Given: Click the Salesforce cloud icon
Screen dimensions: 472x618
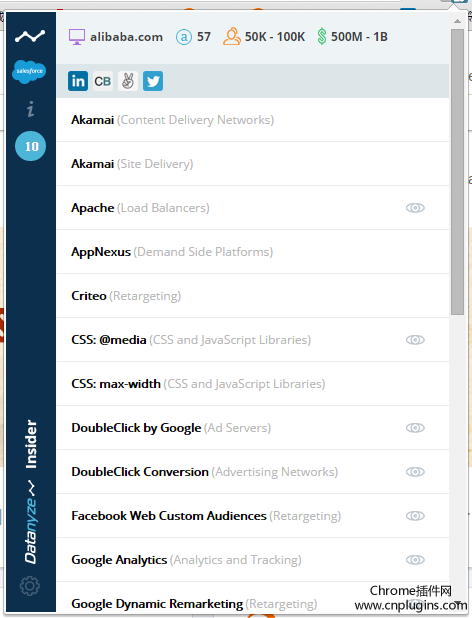Looking at the screenshot, I should (29, 71).
